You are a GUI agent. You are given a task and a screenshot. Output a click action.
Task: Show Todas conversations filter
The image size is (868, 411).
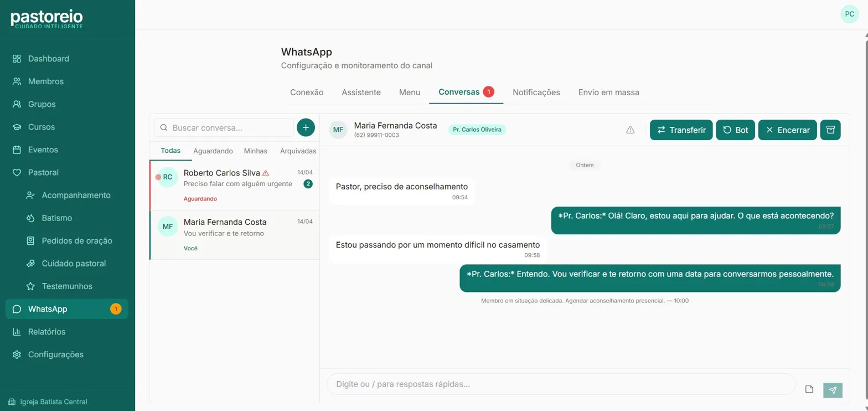(x=170, y=151)
